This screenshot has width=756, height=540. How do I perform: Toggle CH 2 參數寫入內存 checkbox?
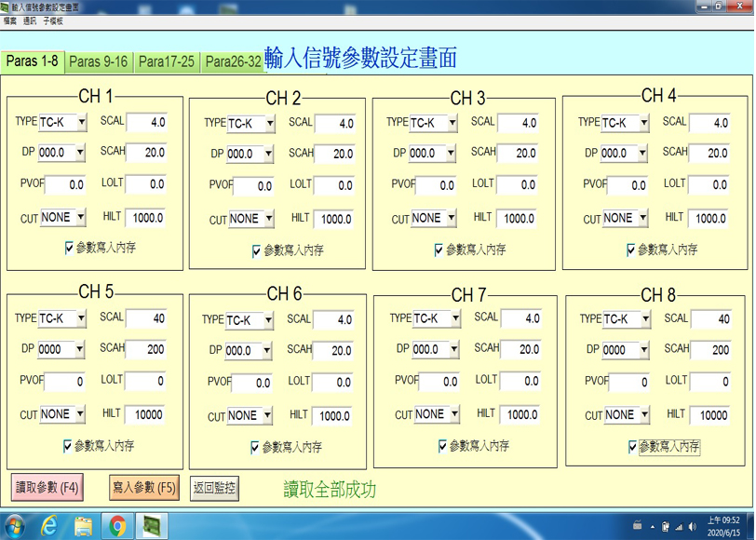(257, 250)
